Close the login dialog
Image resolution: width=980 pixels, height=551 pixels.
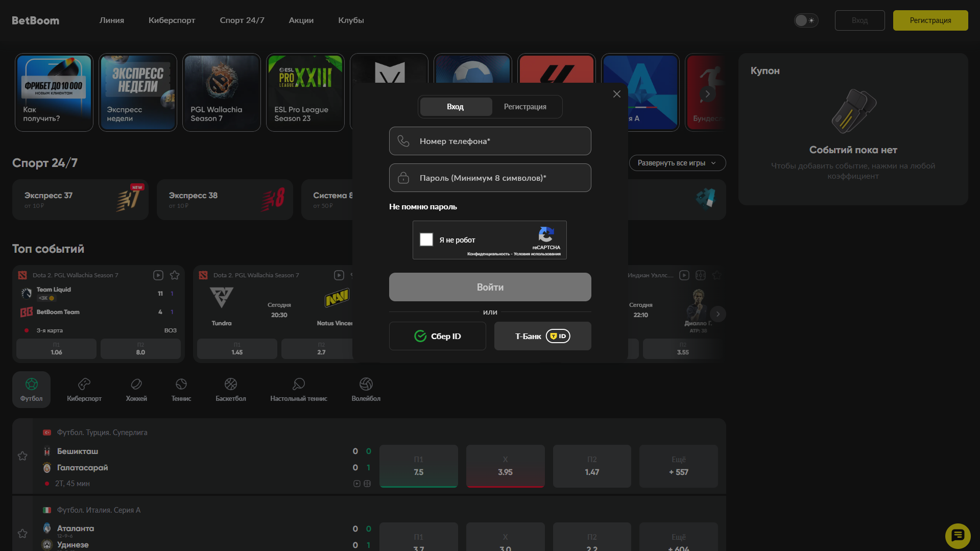(x=617, y=94)
